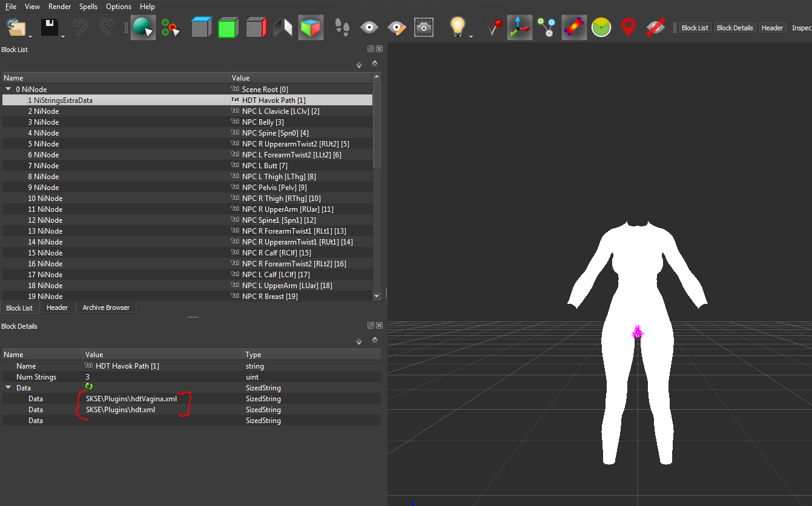Click the Block Details toolbar button
The width and height of the screenshot is (812, 506).
[734, 28]
